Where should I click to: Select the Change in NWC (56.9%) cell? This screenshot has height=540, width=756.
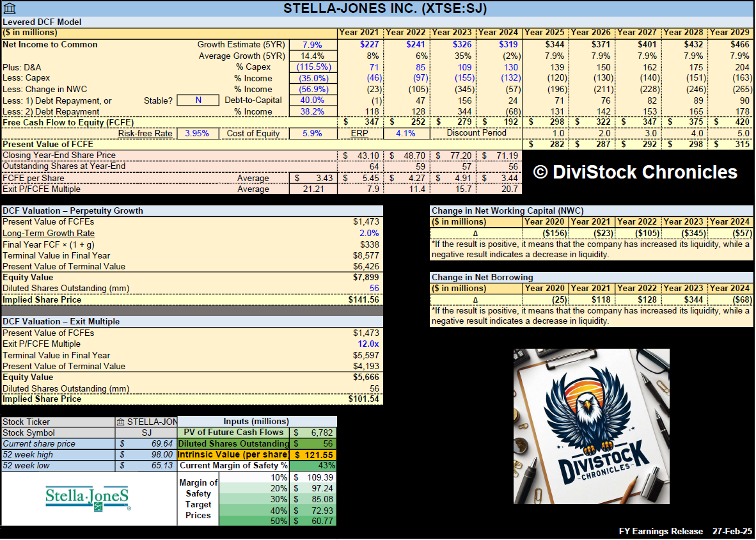312,89
